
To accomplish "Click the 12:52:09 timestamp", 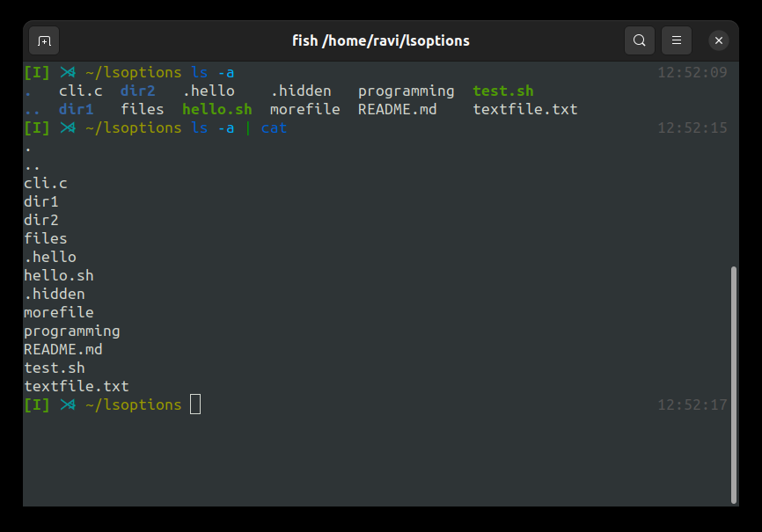I will tap(692, 72).
